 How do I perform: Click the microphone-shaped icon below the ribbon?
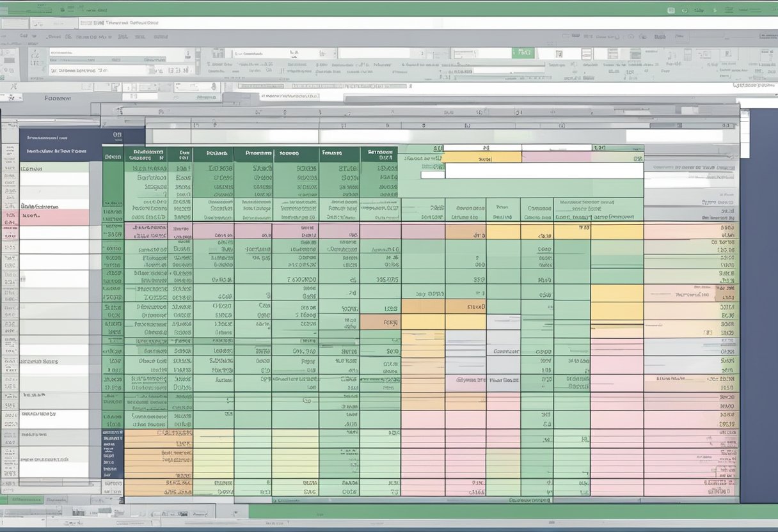tap(213, 87)
